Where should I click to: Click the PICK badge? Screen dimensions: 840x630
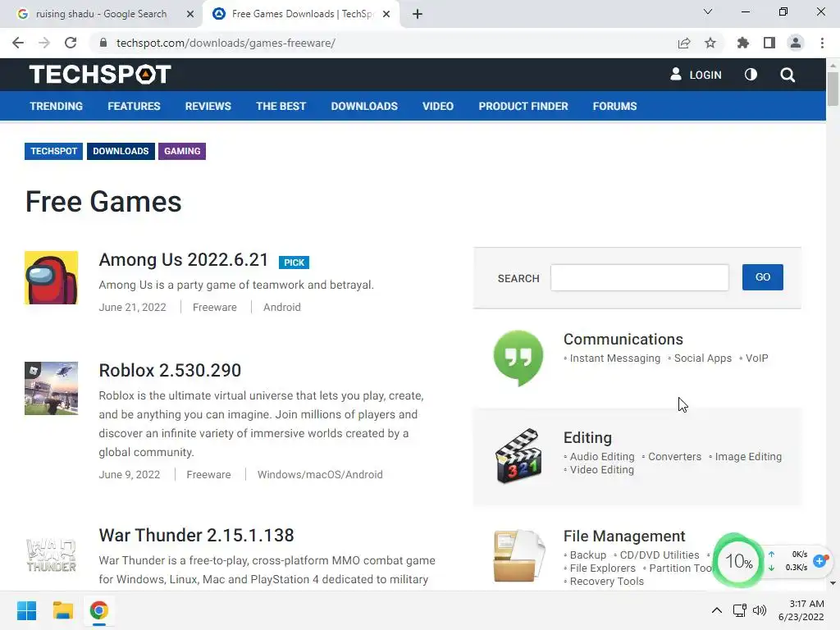tap(294, 262)
